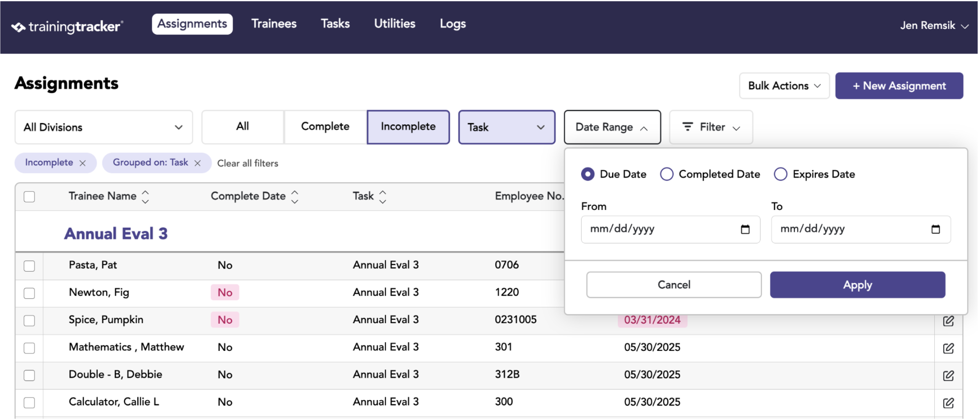Sort by Trainee Name column arrows
Screen dimensions: 980x420
(x=145, y=197)
